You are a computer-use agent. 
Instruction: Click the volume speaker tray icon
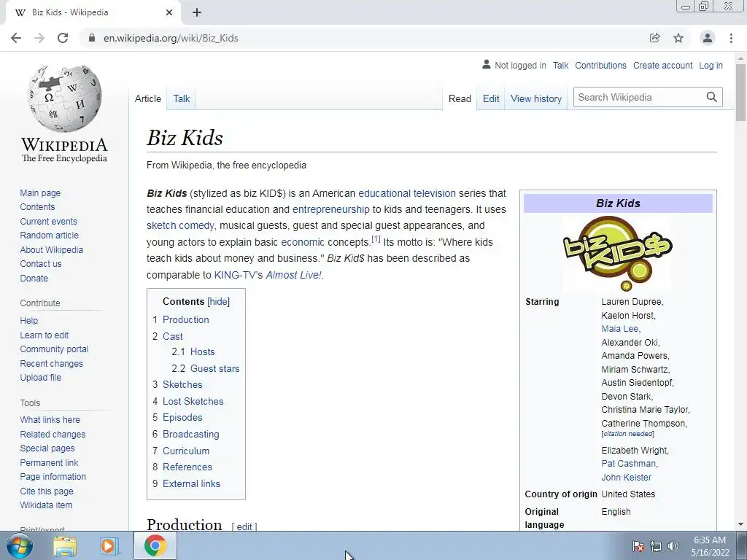673,546
